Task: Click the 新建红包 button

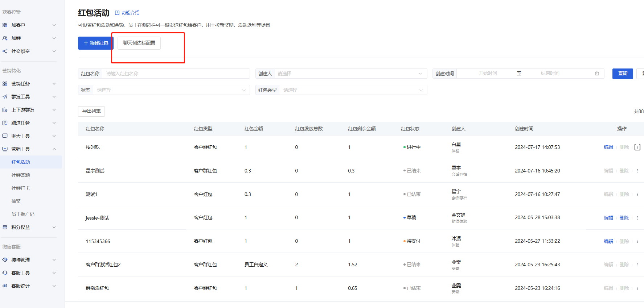Action: click(96, 43)
